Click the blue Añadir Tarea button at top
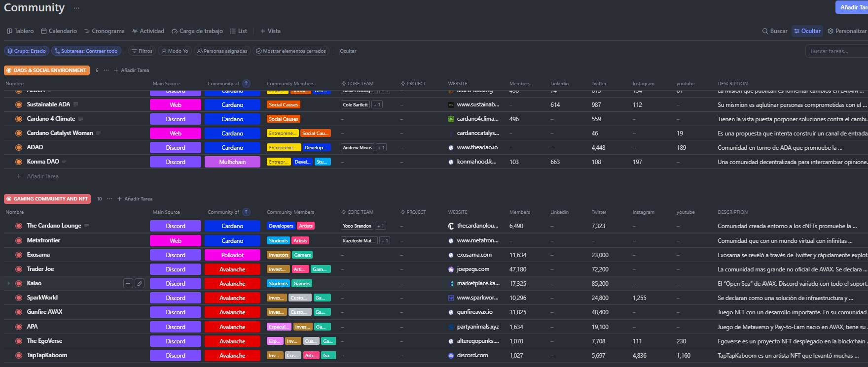Image resolution: width=868 pixels, height=367 pixels. pos(852,7)
